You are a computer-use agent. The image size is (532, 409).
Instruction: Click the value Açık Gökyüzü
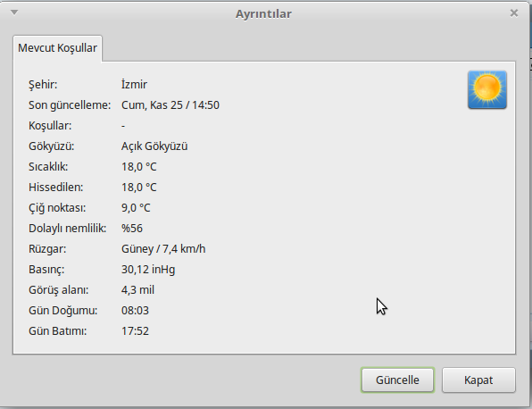point(154,146)
